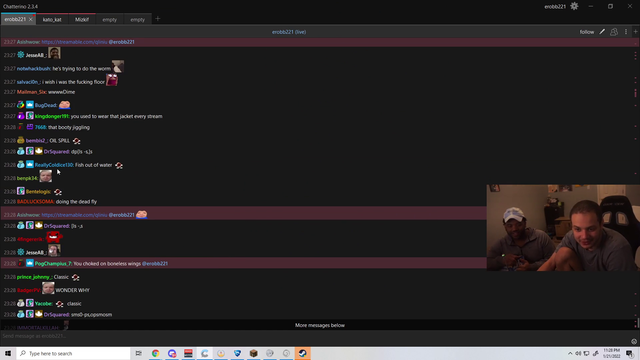Screen dimensions: 640x360
Task: Open the network icon in system tray
Action: tap(587, 353)
